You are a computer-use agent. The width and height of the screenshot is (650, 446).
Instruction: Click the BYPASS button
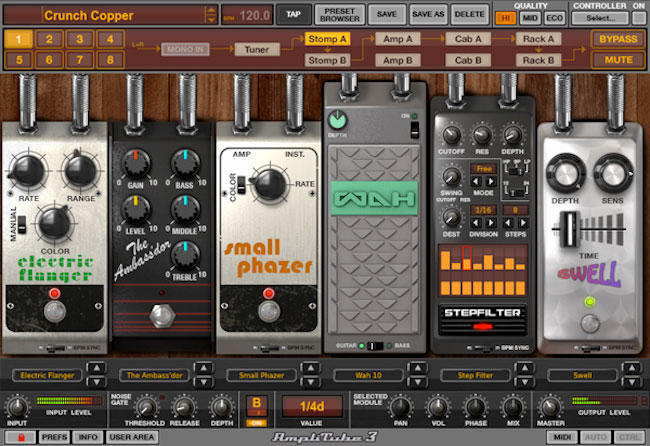click(x=618, y=39)
